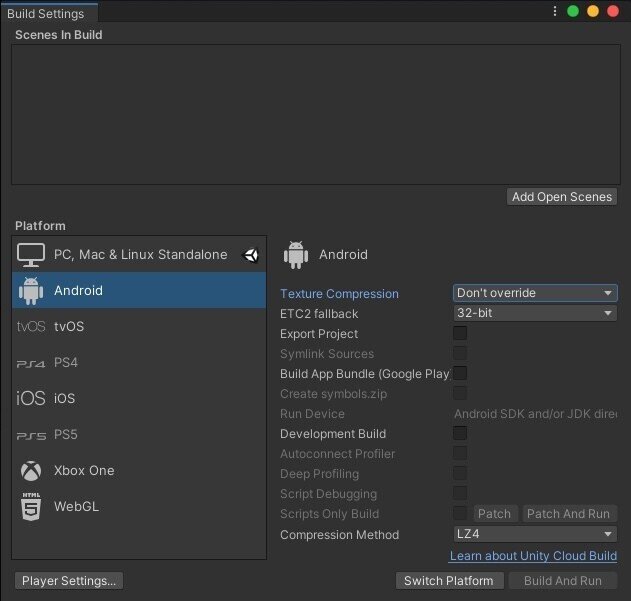Toggle the Autoconnect Profiler checkbox
Image resolution: width=631 pixels, height=601 pixels.
tap(460, 453)
